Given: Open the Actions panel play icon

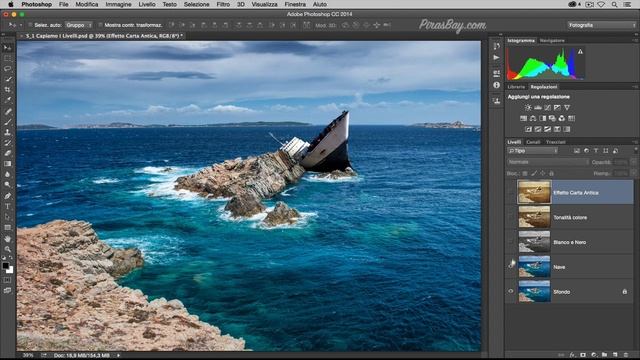Looking at the screenshot, I should tap(496, 58).
